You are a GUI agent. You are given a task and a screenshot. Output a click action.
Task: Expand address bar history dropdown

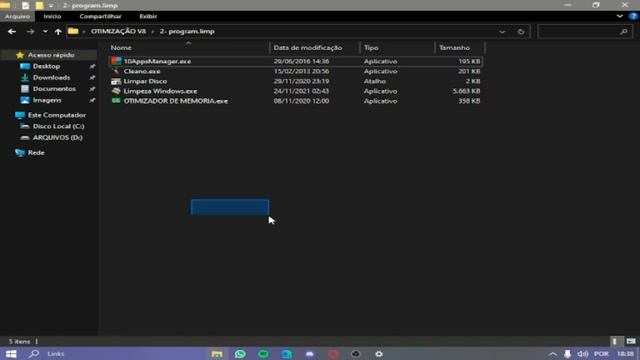click(x=502, y=31)
